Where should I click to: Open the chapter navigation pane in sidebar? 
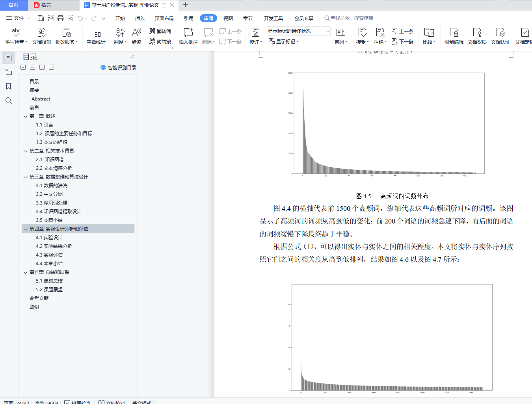tap(9, 72)
